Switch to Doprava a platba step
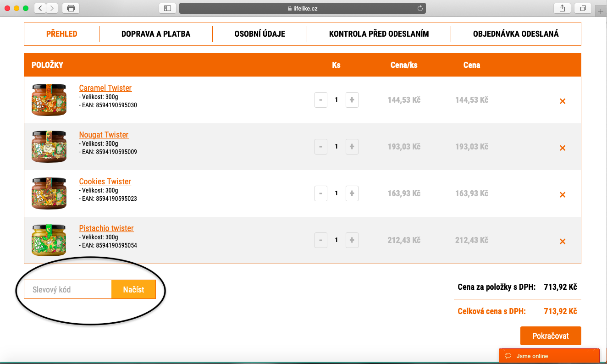The width and height of the screenshot is (607, 364). tap(156, 34)
